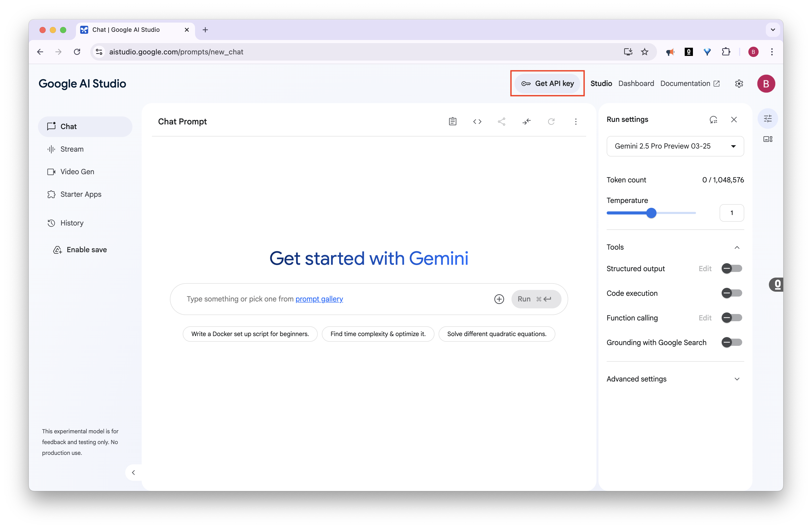Toggle the run settings tune icon
Screen dimensions: 812x529
click(x=768, y=118)
